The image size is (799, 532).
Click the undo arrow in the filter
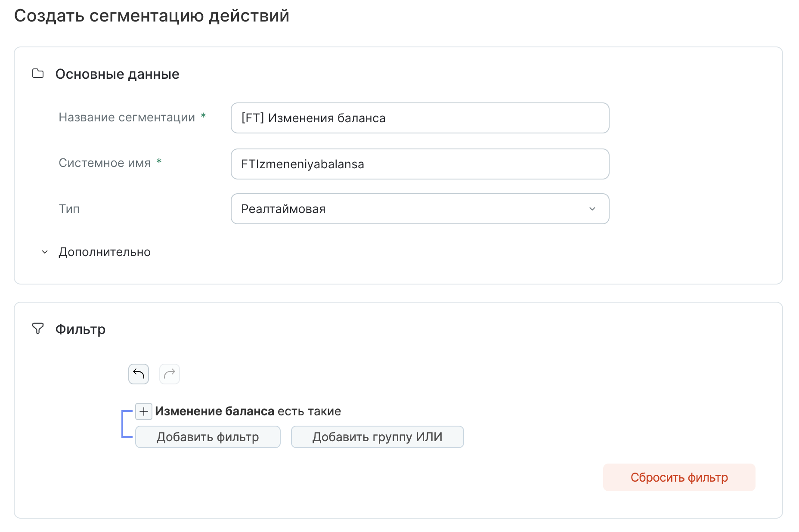coord(139,374)
